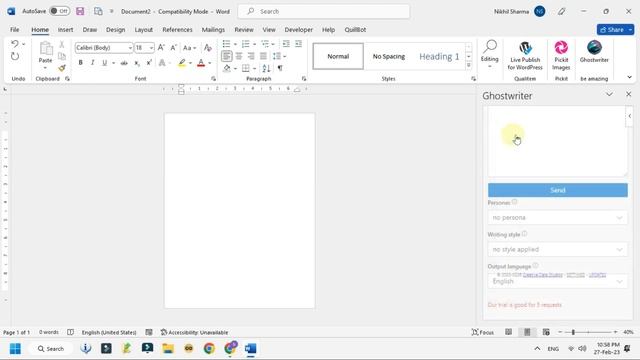Toggle underline formatting
This screenshot has width=640, height=360.
coord(104,63)
